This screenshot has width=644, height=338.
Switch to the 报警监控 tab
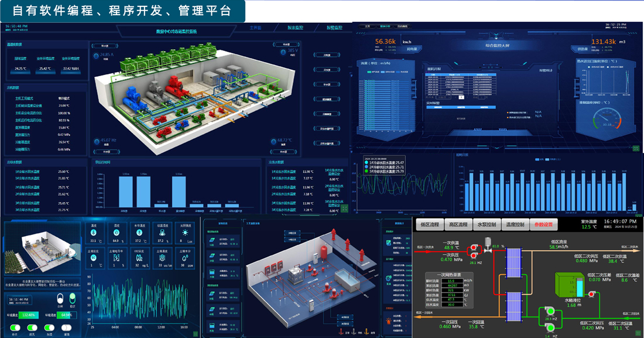point(334,28)
